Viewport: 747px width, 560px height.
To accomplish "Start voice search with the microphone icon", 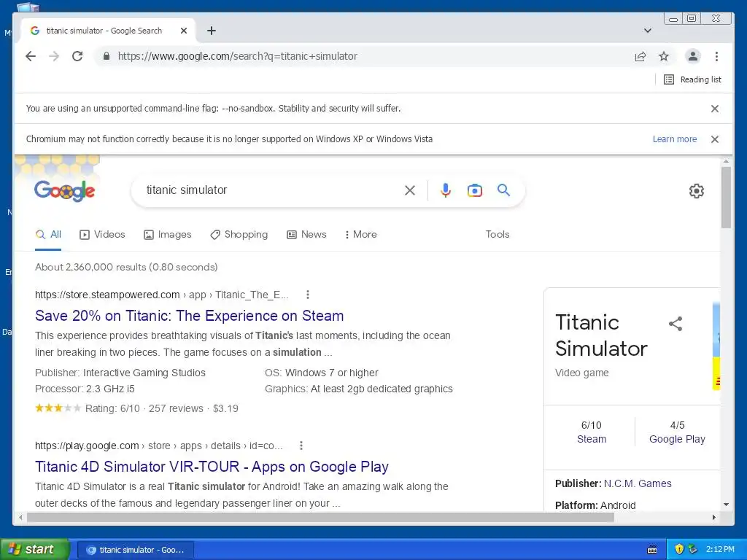I will [446, 190].
